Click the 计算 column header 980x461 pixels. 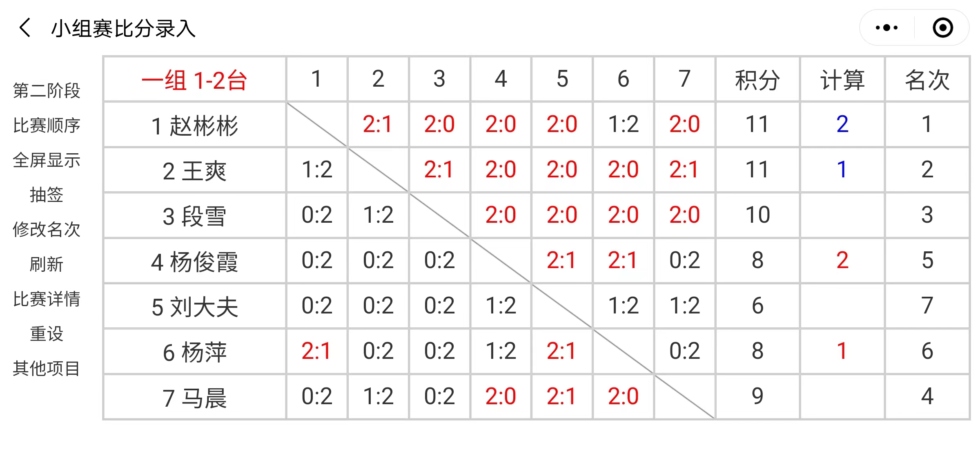[x=842, y=79]
